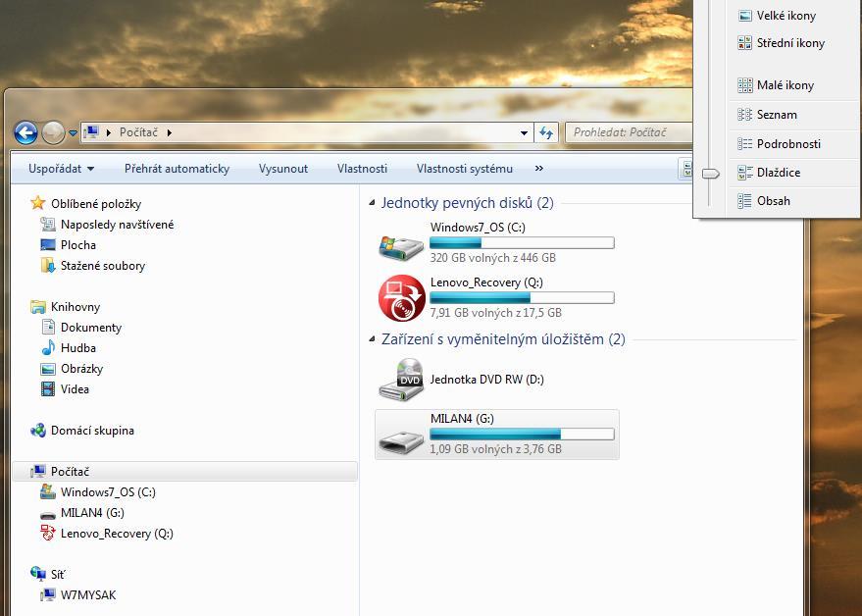Viewport: 862px width, 616px height.
Task: Click the Střední ikony view icon in menu
Action: (745, 43)
